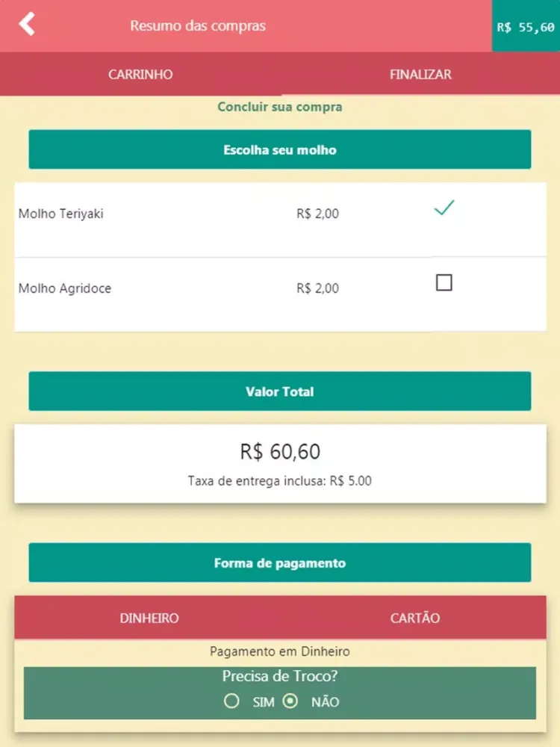Choose CARTÃO payment tab
The image size is (560, 747).
414,619
